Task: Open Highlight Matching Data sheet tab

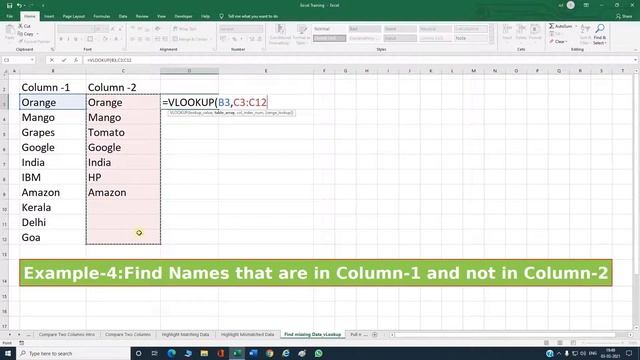Action: pos(185,335)
